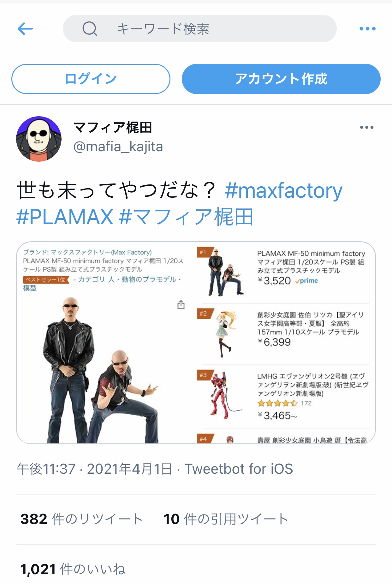Click the Tweetbot for iOS source link
The width and height of the screenshot is (392, 583).
pos(239,469)
